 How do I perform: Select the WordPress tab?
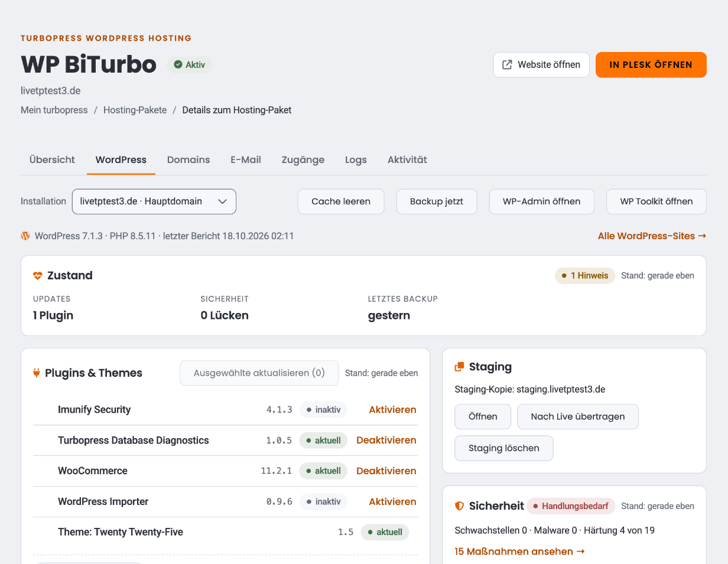121,159
